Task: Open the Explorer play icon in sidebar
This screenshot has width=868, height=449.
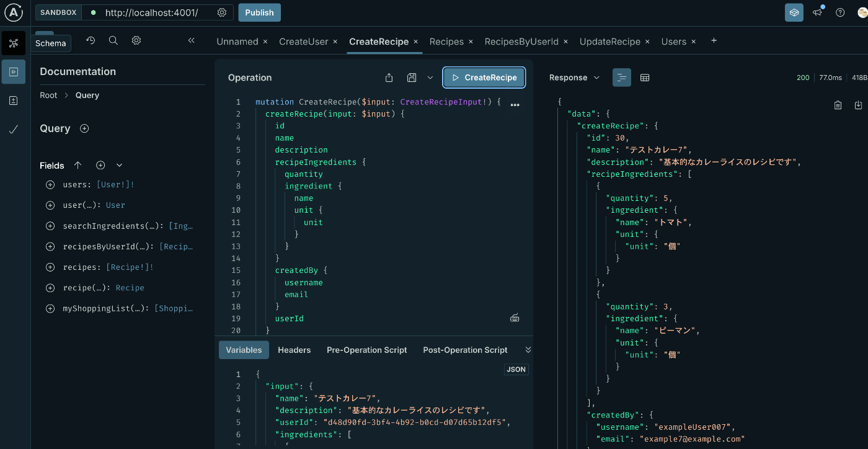Action: click(14, 72)
